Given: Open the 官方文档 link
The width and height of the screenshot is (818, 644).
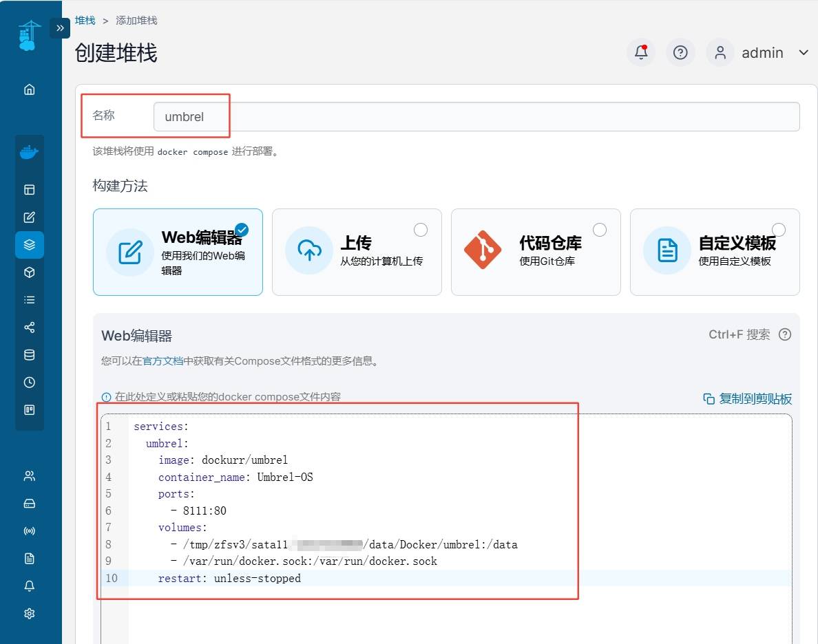Looking at the screenshot, I should click(162, 361).
